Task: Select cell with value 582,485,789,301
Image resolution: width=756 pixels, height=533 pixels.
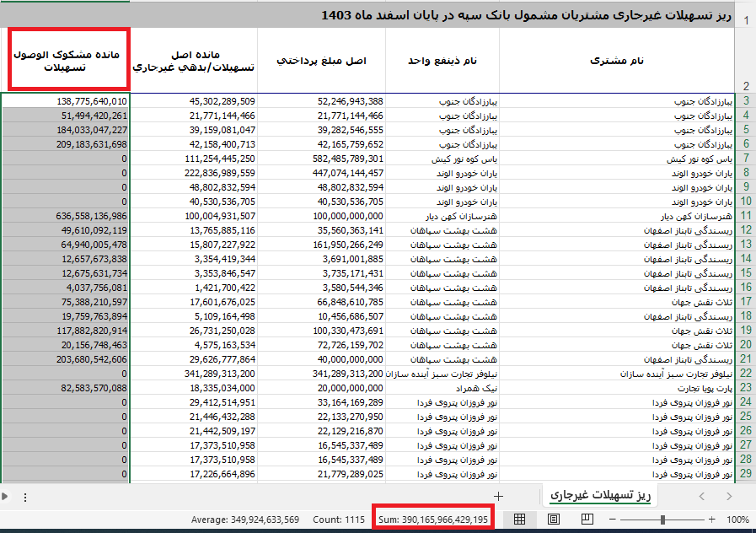Action: tap(322, 159)
